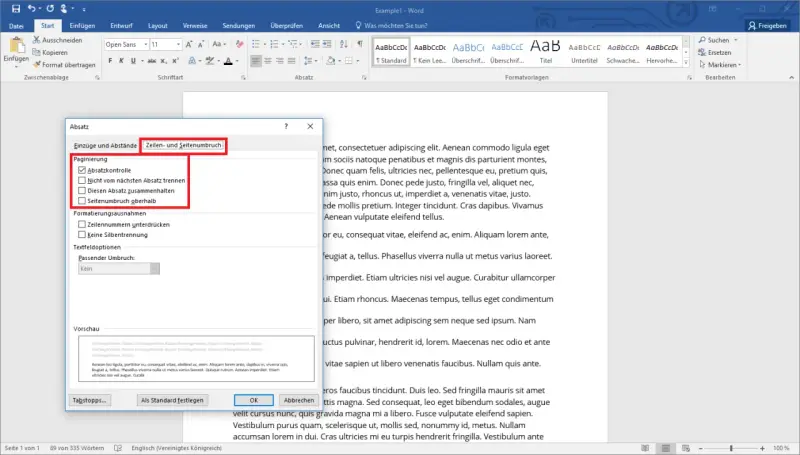Apply superscript formatting

(175, 61)
